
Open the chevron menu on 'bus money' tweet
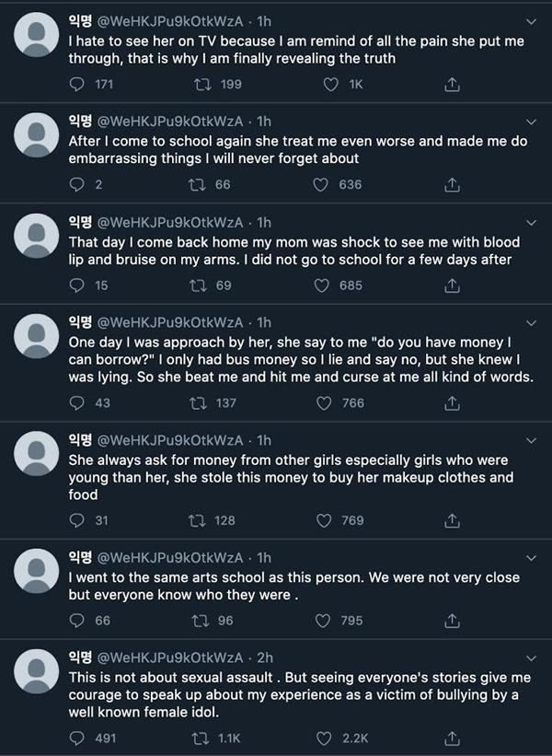coord(531,321)
